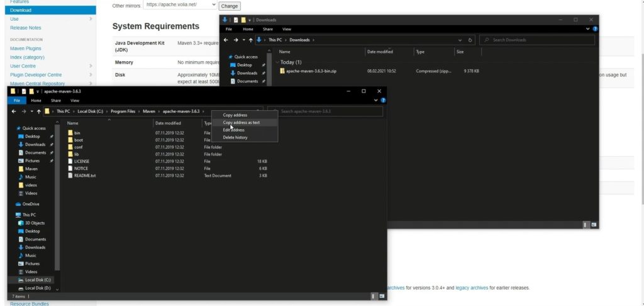Screen dimensions: 644x306
Task: Select the NOTICE file
Action: click(x=78, y=168)
